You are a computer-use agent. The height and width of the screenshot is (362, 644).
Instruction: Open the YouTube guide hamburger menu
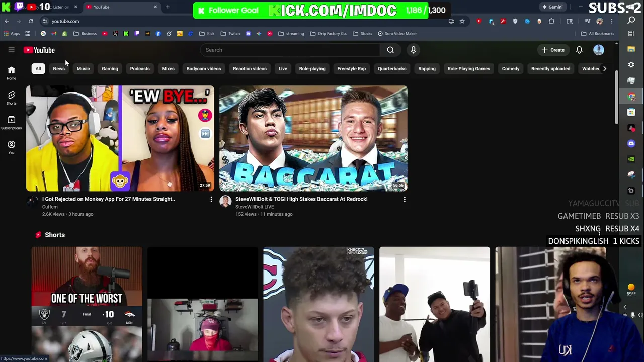11,50
